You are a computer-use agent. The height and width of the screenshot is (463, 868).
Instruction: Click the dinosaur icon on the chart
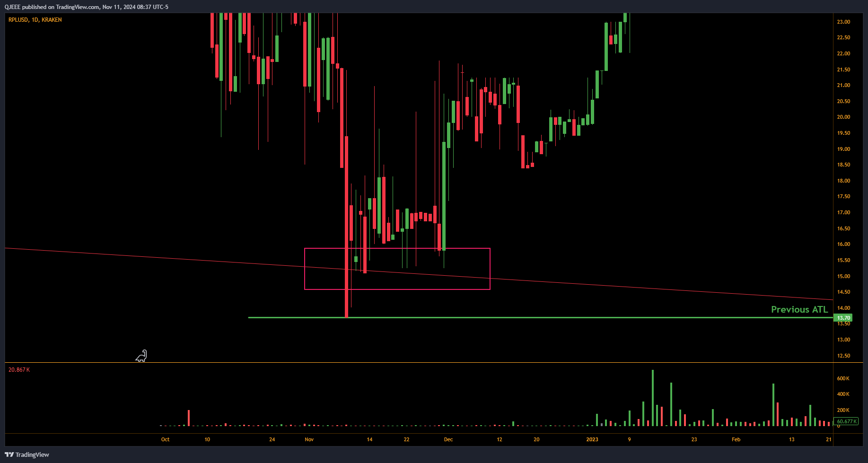click(141, 356)
